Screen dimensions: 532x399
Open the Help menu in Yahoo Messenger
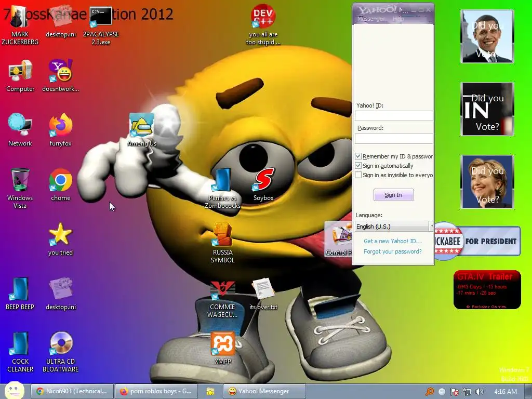[398, 19]
